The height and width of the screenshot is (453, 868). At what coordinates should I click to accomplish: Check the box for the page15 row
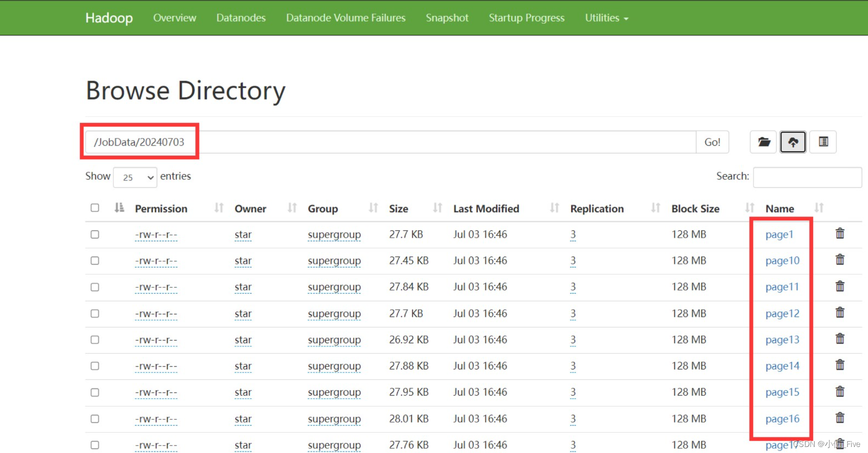point(95,392)
